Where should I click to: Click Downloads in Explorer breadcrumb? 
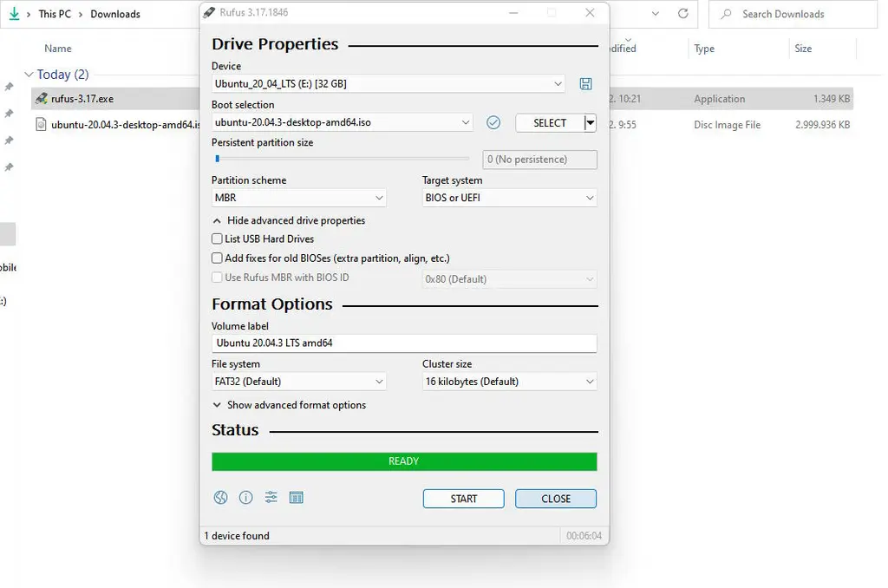[x=115, y=14]
